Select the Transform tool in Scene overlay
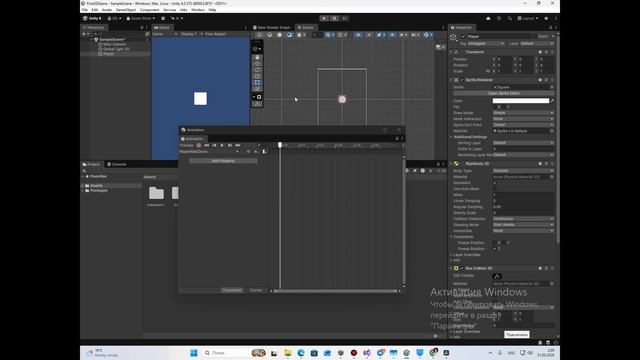Screen dimensions: 640x360 257,89
